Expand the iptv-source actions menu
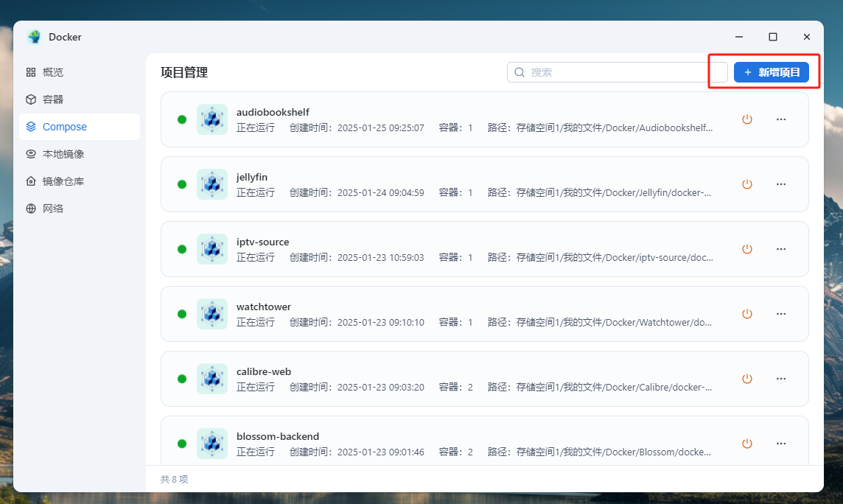 click(x=781, y=249)
